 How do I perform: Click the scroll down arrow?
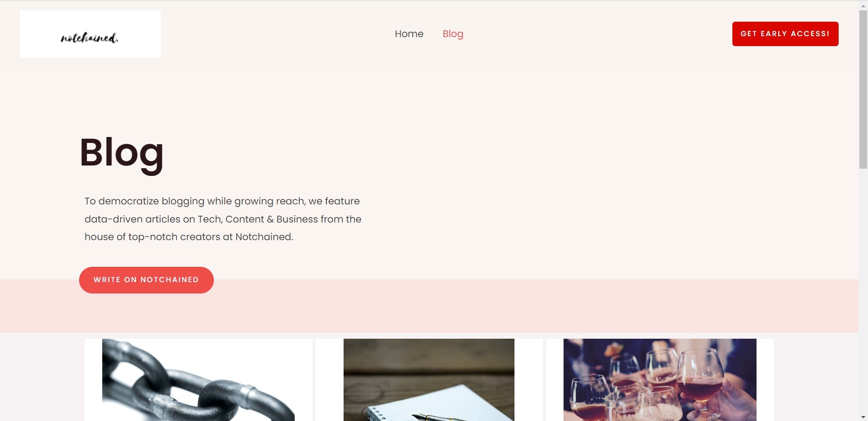coord(863,417)
